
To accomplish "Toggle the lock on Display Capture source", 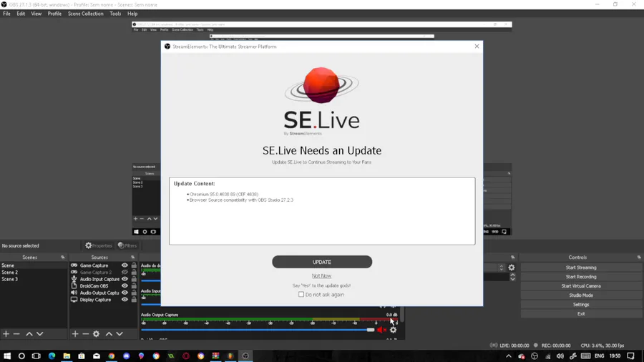I will click(134, 300).
